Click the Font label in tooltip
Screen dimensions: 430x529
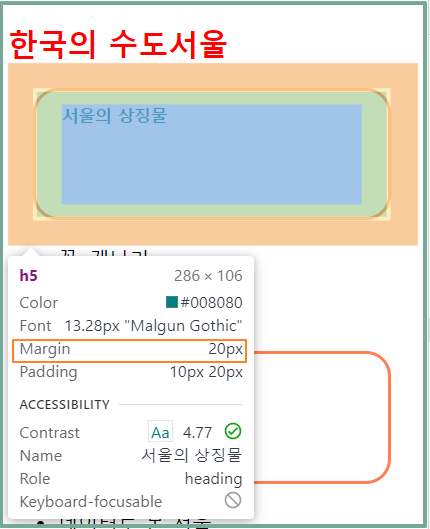pyautogui.click(x=35, y=326)
